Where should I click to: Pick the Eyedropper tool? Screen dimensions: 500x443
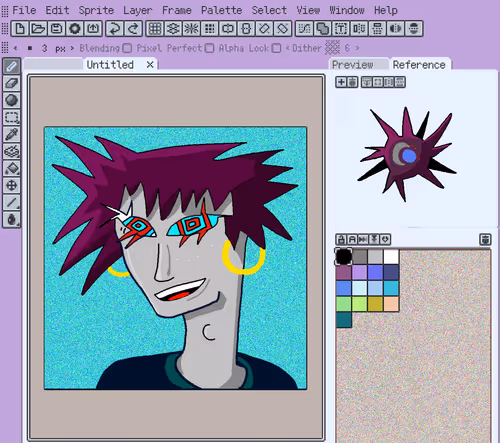point(12,134)
